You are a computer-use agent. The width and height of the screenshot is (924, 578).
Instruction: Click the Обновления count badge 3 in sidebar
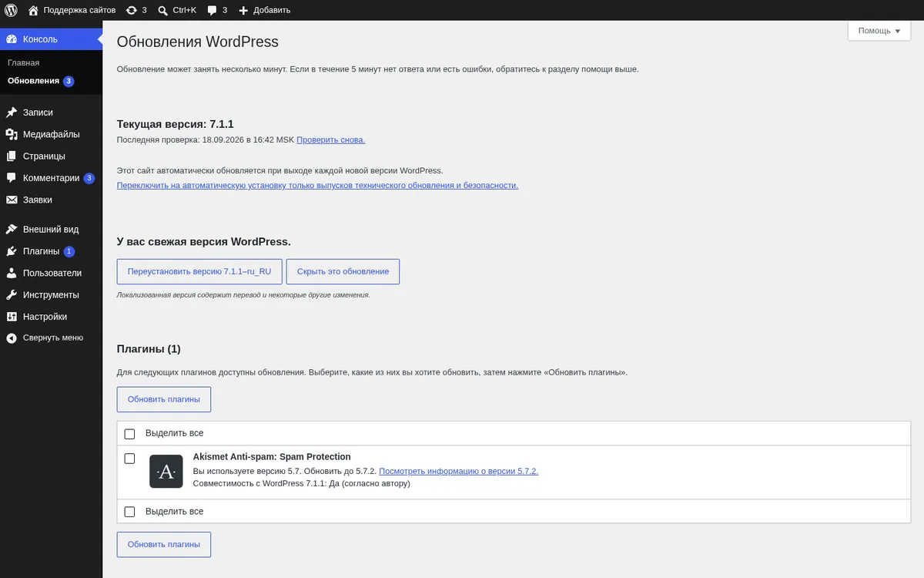[69, 81]
